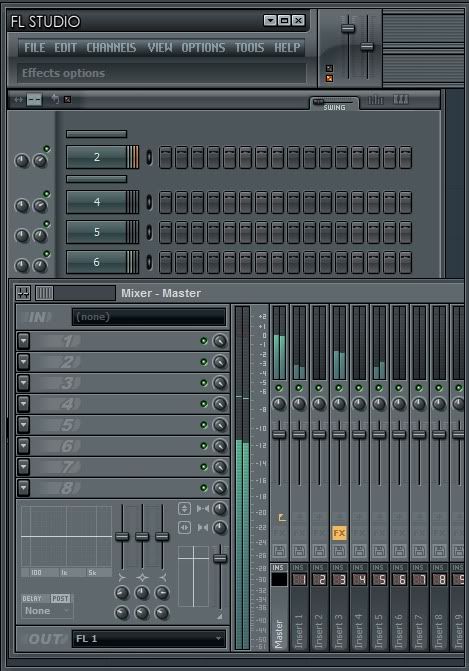The height and width of the screenshot is (671, 469).
Task: Click the SWING slider
Action: click(x=334, y=102)
